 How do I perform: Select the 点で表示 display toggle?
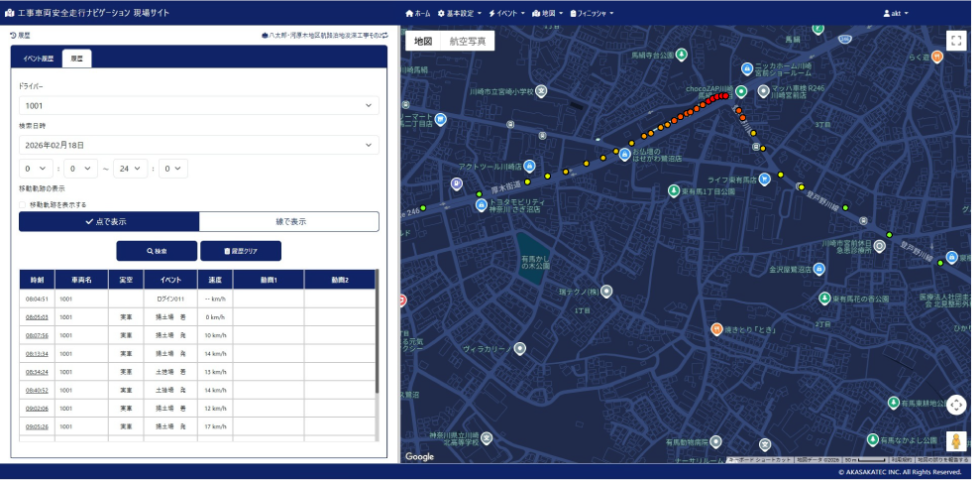pos(109,221)
